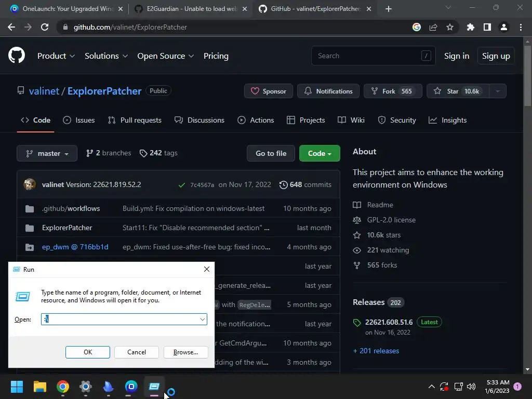Close the E2Guardian tab

pyautogui.click(x=245, y=9)
